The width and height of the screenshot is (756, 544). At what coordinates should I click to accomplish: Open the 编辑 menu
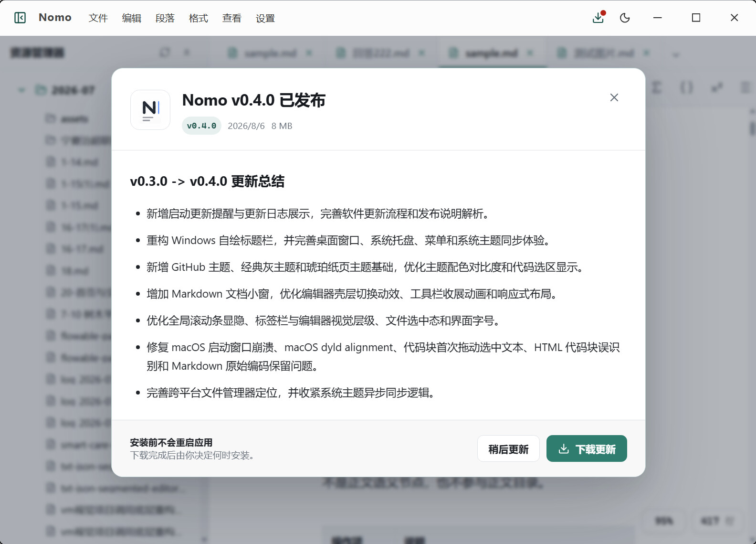132,18
